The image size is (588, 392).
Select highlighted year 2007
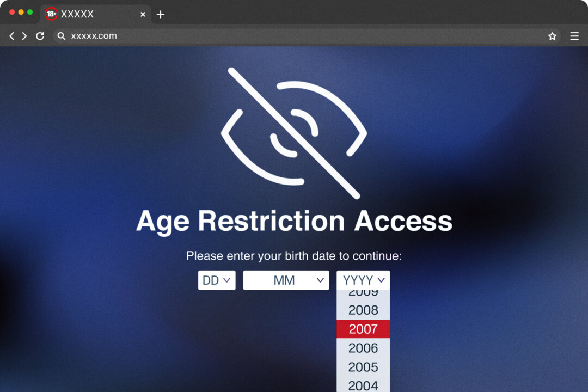point(363,329)
